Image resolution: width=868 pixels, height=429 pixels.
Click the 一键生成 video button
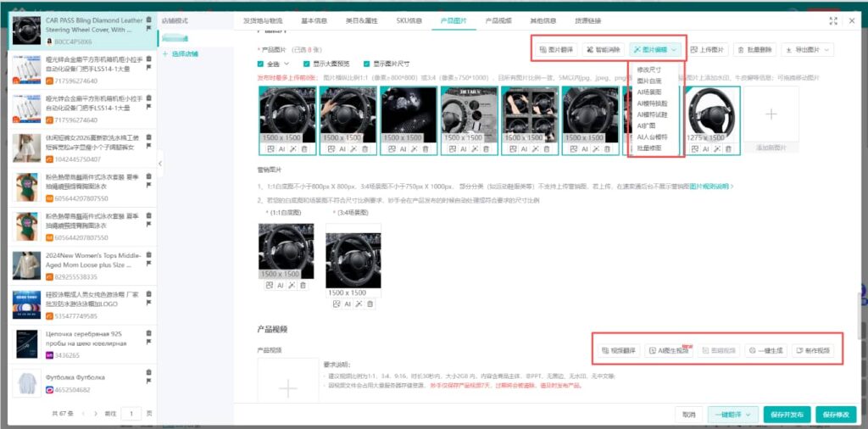click(x=766, y=350)
